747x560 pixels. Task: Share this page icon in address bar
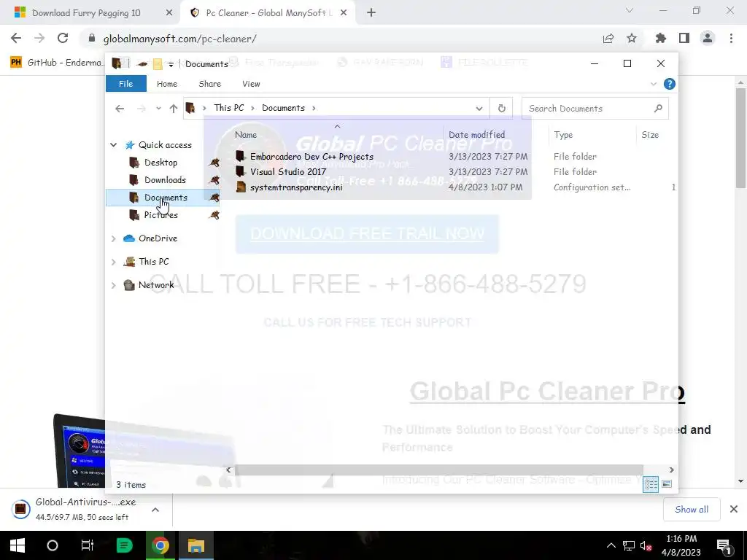(x=608, y=39)
